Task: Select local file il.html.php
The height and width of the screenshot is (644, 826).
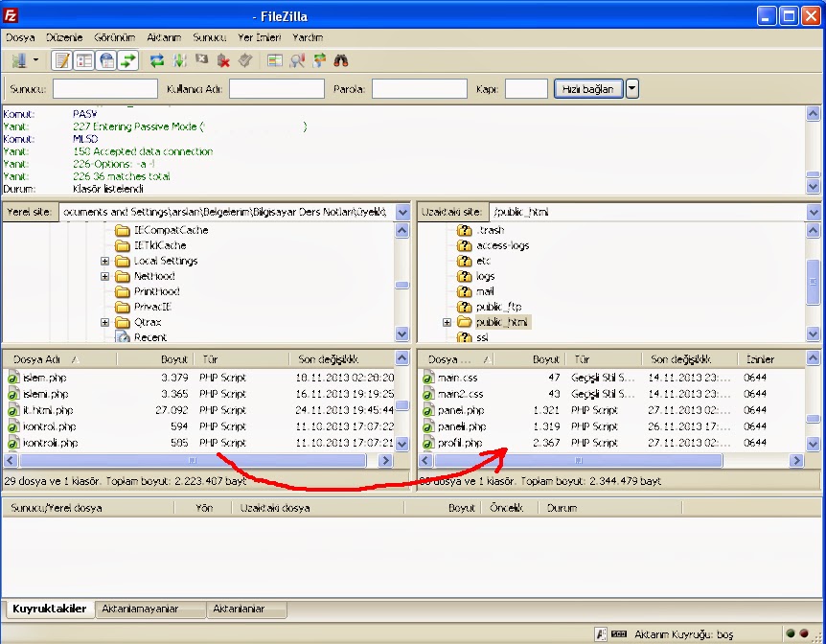Action: [x=47, y=410]
